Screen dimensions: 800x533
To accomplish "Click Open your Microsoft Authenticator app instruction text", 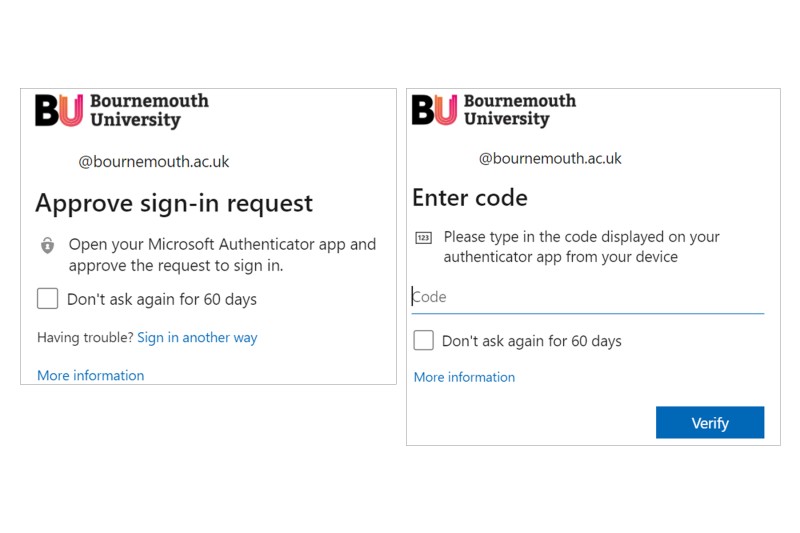I will pyautogui.click(x=222, y=255).
